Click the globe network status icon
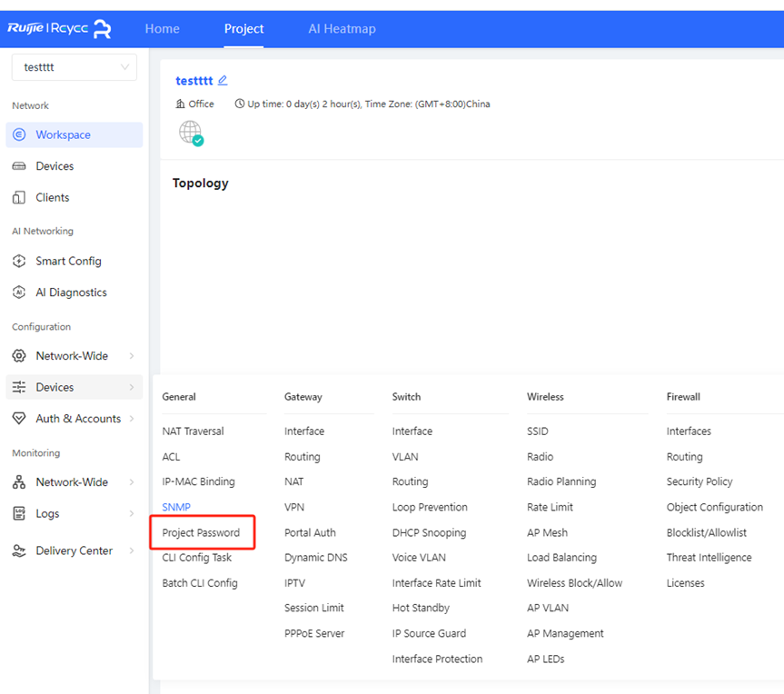Image resolution: width=784 pixels, height=694 pixels. [190, 133]
